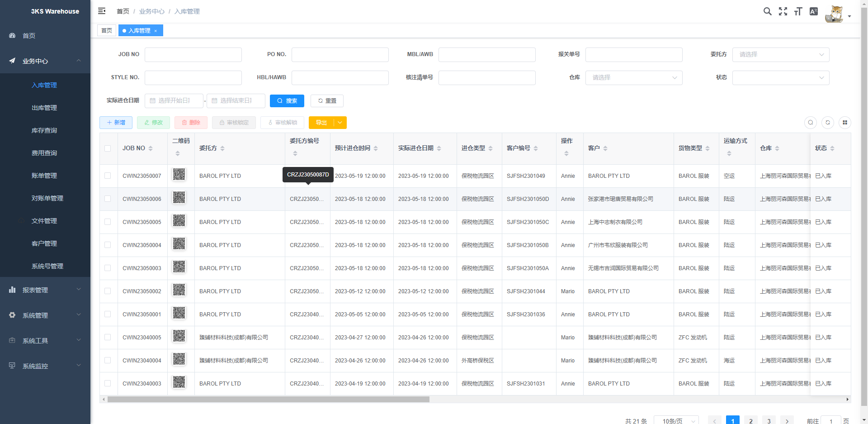Click the table horizontal scrollbar thumb

[269, 400]
